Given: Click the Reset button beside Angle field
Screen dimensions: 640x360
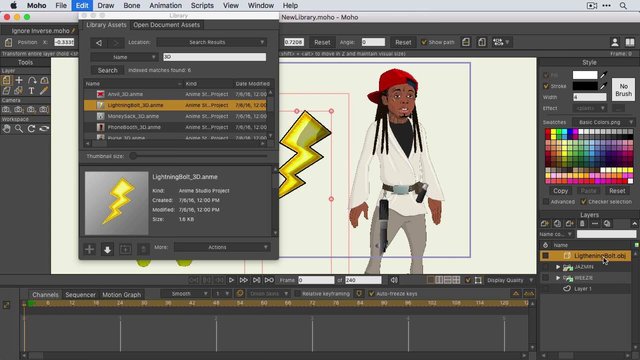Looking at the screenshot, I should (403, 42).
